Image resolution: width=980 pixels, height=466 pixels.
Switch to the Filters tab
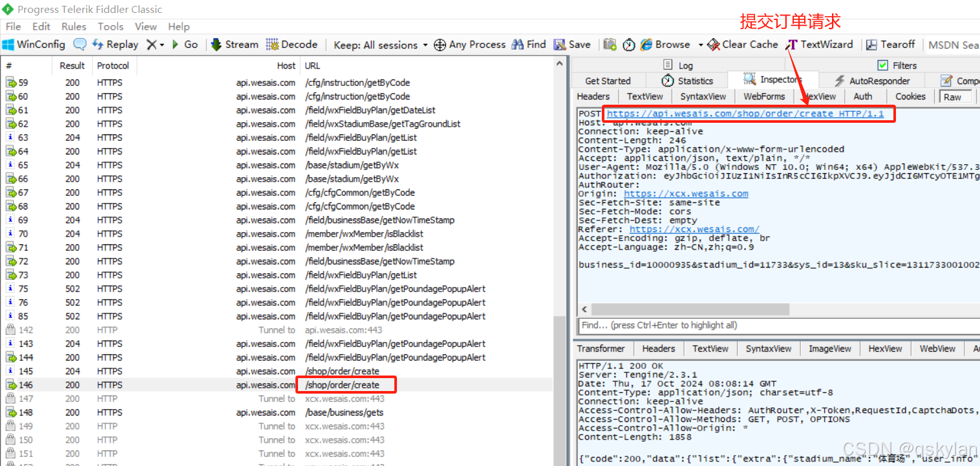click(x=897, y=65)
